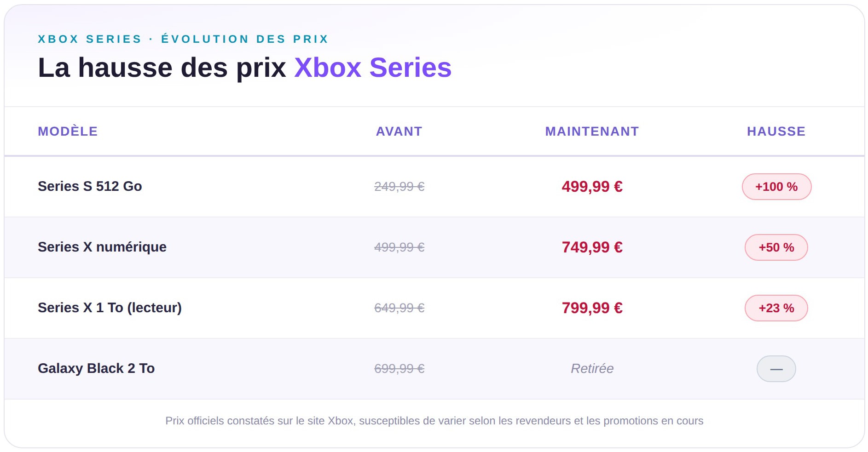Image resolution: width=868 pixels, height=452 pixels.
Task: Click the Series X numérique row label
Action: (102, 247)
